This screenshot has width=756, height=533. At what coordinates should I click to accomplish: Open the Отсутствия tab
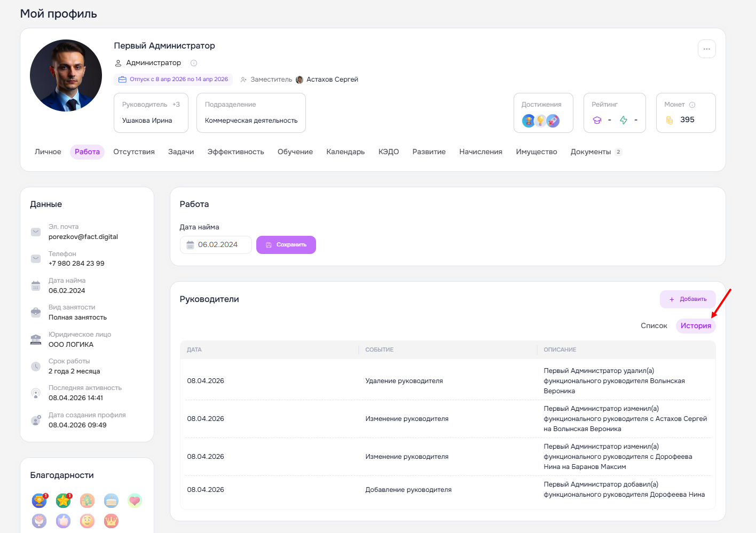coord(133,152)
